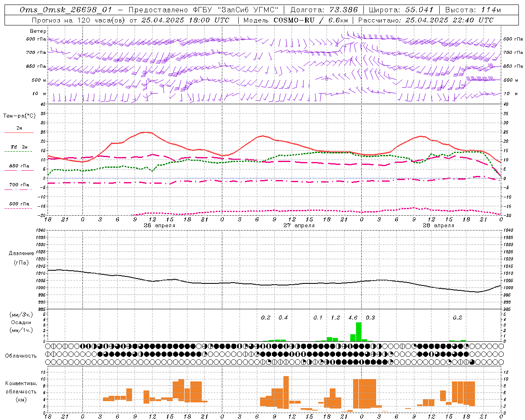The width and height of the screenshot is (525, 420).
Task: Click the (км) unit label
Action: 21,399
